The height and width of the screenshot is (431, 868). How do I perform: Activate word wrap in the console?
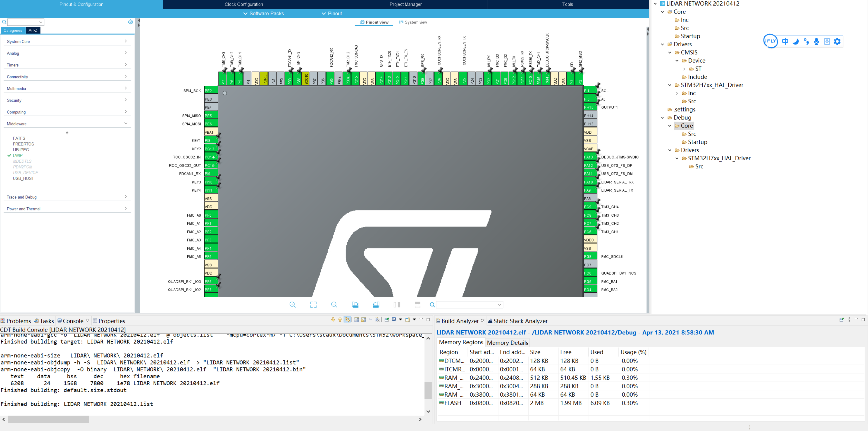(x=370, y=320)
